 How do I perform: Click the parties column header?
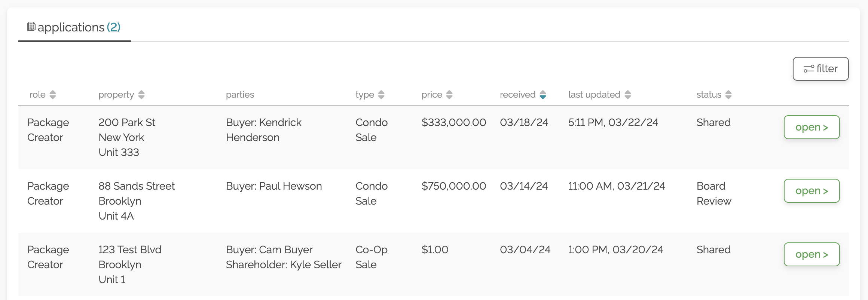coord(240,95)
